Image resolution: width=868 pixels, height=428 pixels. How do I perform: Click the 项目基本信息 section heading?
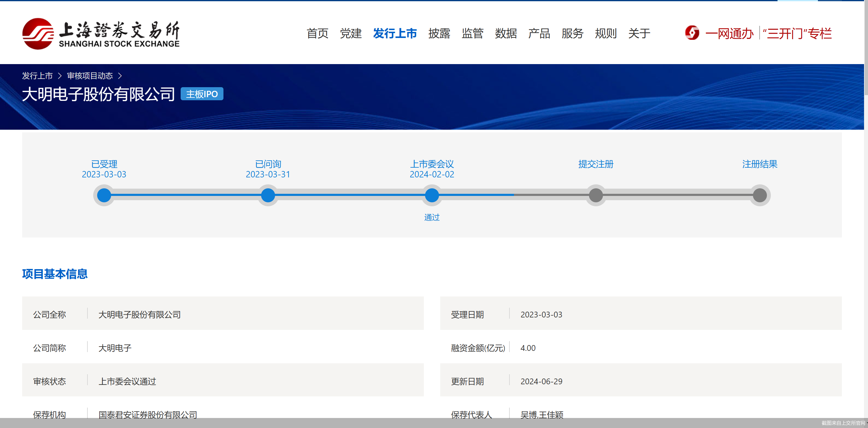click(55, 274)
